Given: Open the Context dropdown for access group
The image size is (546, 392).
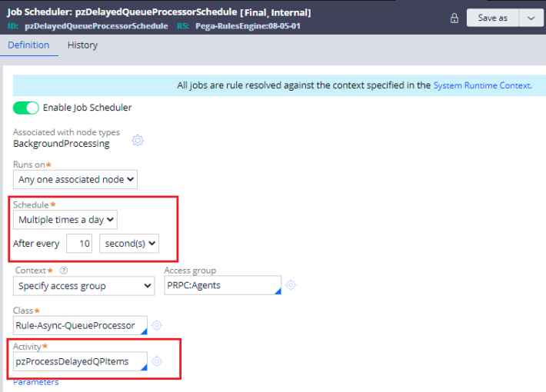Looking at the screenshot, I should click(x=84, y=286).
